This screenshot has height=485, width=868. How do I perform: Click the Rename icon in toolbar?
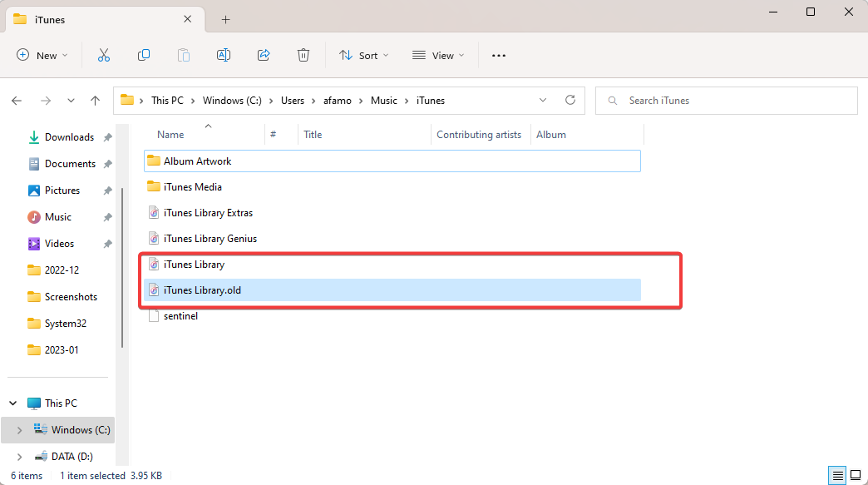pyautogui.click(x=224, y=55)
